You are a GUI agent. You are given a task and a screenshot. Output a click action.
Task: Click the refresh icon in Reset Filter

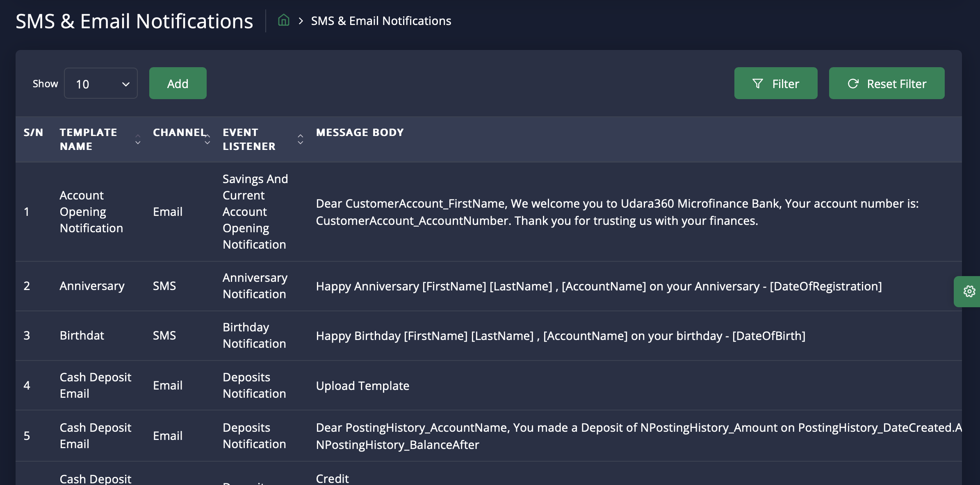pyautogui.click(x=853, y=84)
